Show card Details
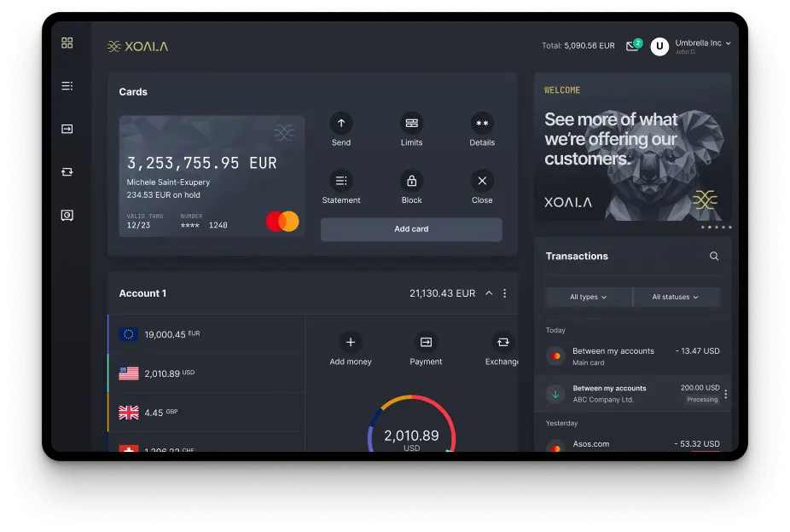790x532 pixels. [482, 124]
